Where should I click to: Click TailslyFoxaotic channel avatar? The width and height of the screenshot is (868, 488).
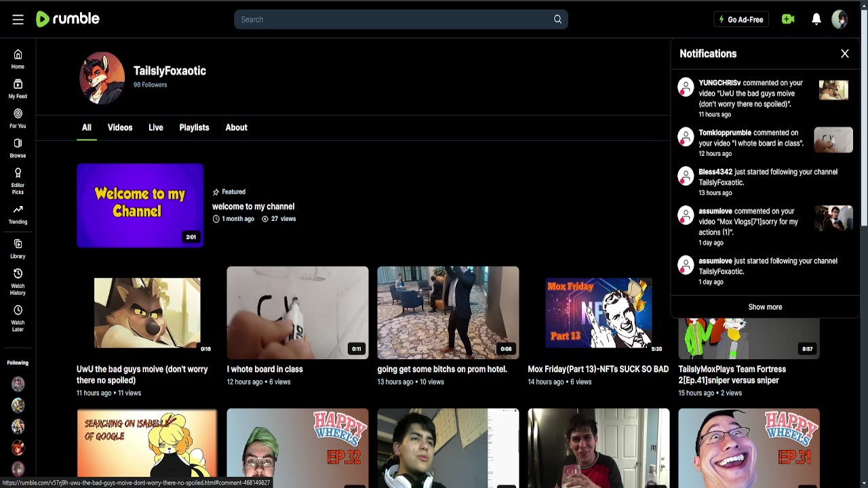point(102,77)
